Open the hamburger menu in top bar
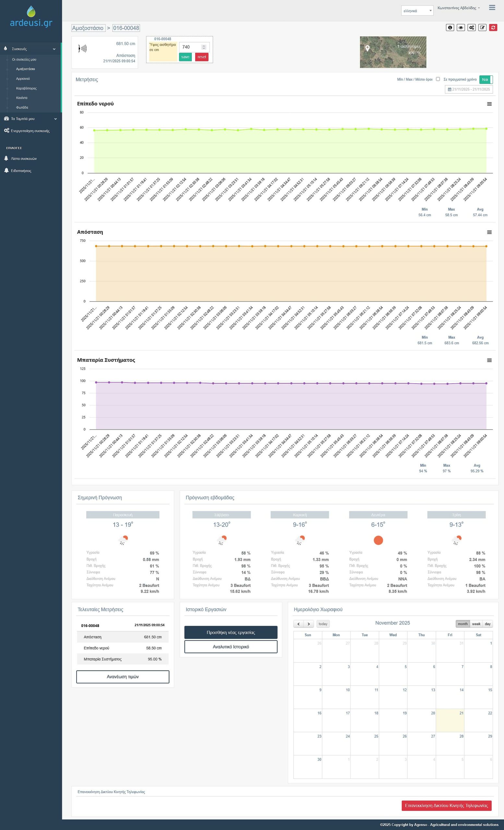This screenshot has height=830, width=504. [x=492, y=8]
